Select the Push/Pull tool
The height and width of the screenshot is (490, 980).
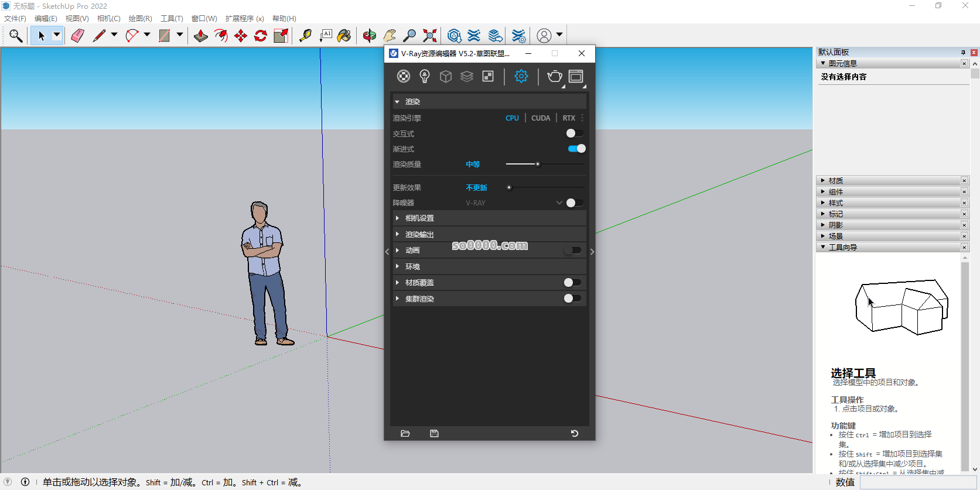click(201, 36)
